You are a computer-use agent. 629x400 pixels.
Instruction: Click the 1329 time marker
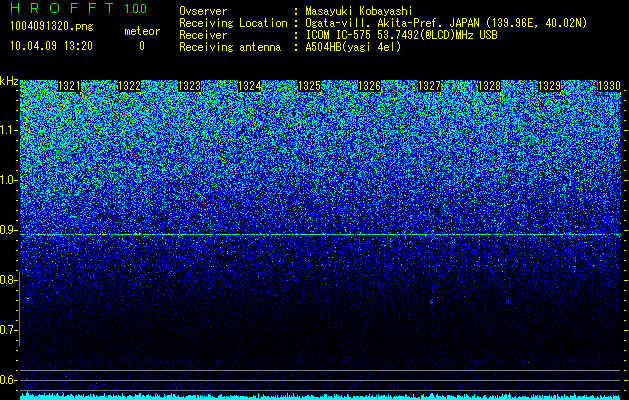(x=549, y=86)
